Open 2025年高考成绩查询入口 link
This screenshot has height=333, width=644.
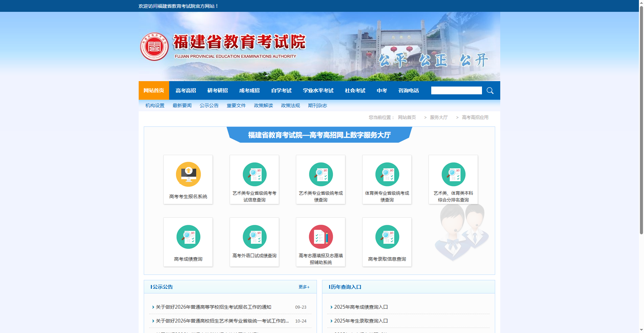361,307
